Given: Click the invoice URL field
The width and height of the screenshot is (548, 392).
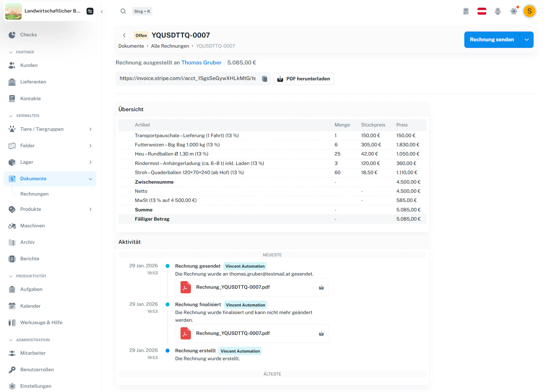Looking at the screenshot, I should [x=188, y=79].
